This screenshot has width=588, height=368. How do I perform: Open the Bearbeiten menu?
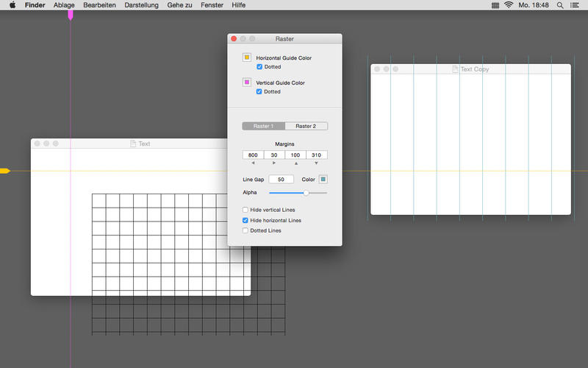(99, 5)
